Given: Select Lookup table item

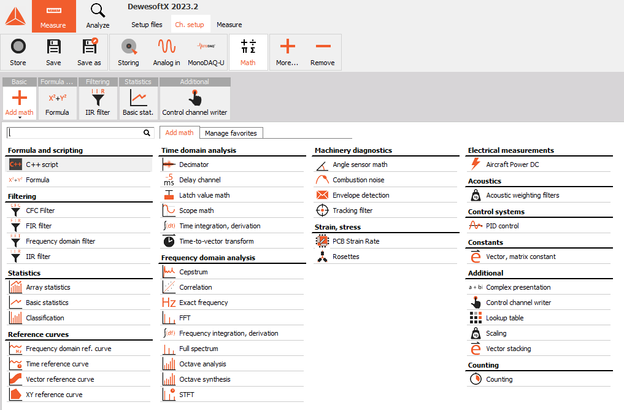Looking at the screenshot, I should pyautogui.click(x=539, y=318).
